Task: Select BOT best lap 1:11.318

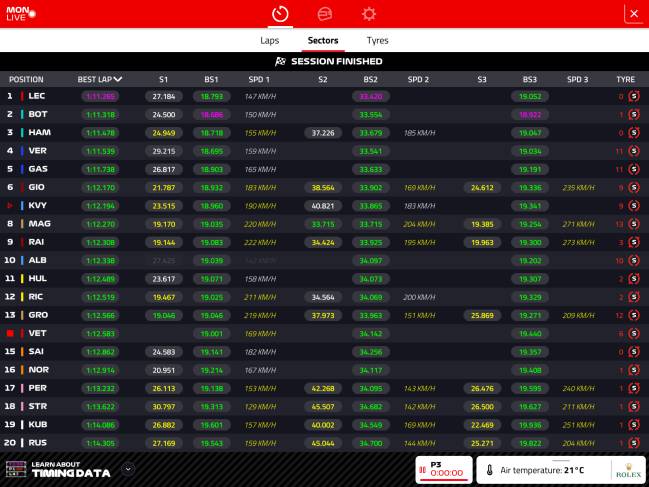Action: point(100,115)
